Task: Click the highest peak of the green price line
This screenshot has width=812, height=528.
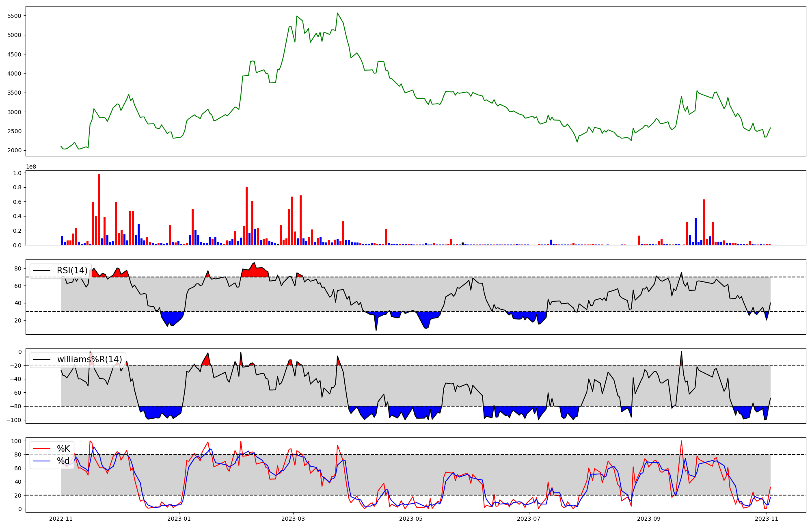Action: (337, 13)
